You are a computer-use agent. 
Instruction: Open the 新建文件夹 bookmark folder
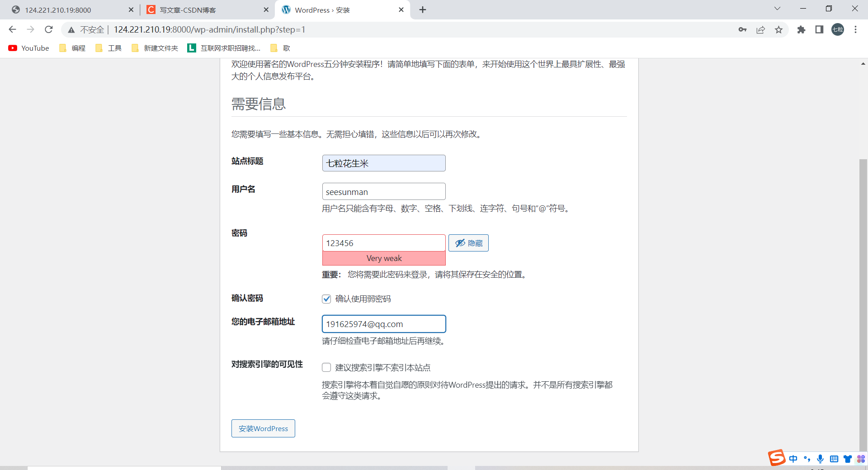coord(155,48)
